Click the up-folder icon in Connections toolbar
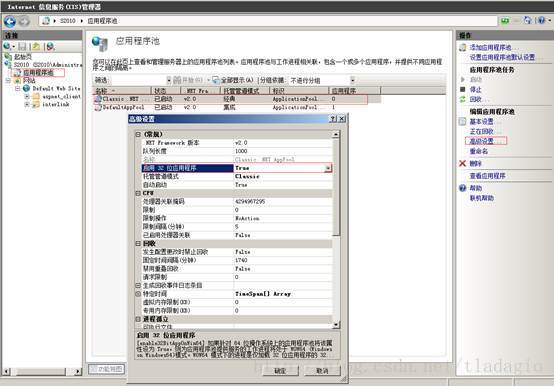554x386 pixels. 36,46
